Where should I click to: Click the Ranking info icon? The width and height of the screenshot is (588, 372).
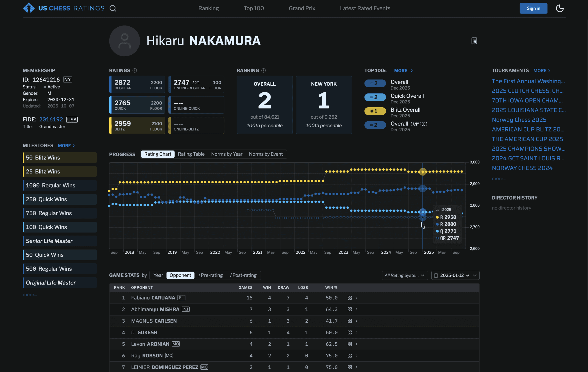(x=263, y=71)
